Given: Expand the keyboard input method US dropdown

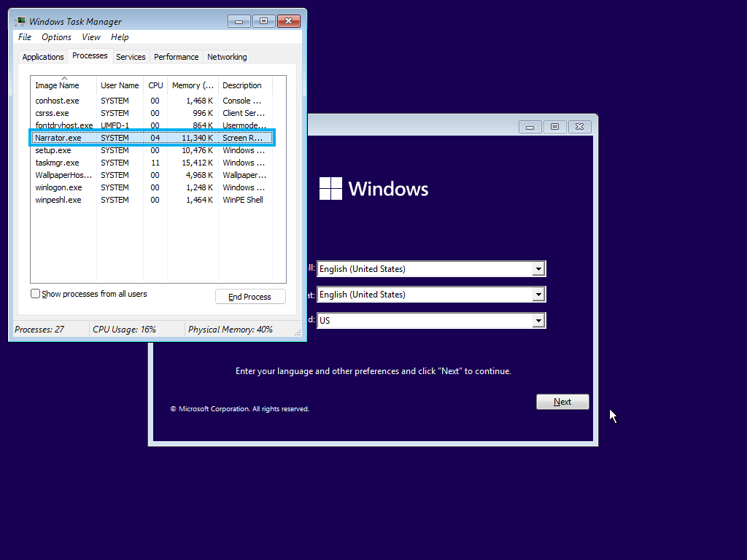Looking at the screenshot, I should click(538, 321).
